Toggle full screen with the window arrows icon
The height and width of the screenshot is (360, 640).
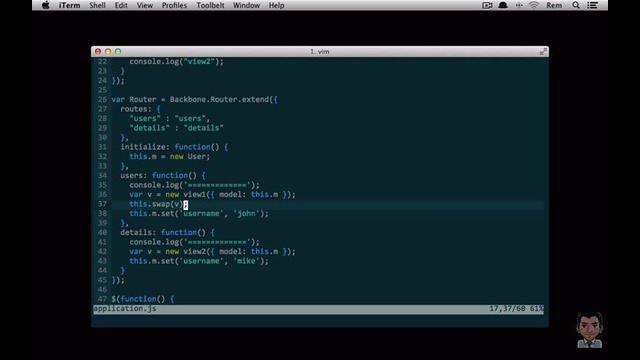(543, 51)
